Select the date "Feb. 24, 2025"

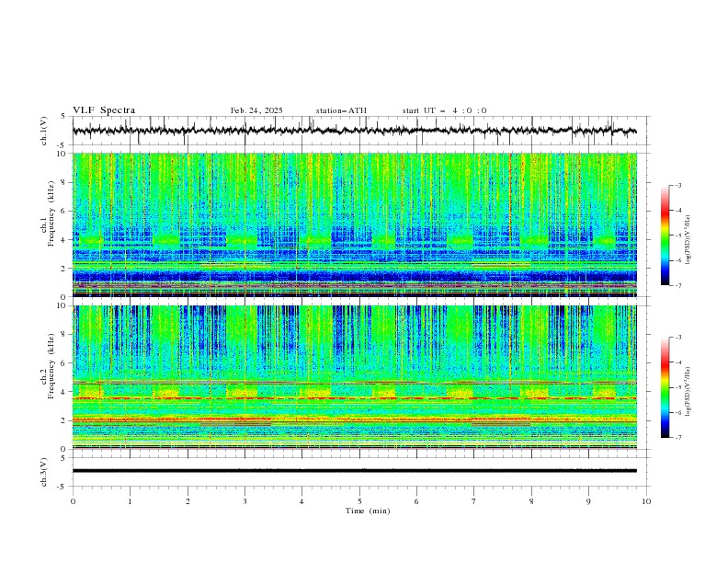(x=256, y=110)
